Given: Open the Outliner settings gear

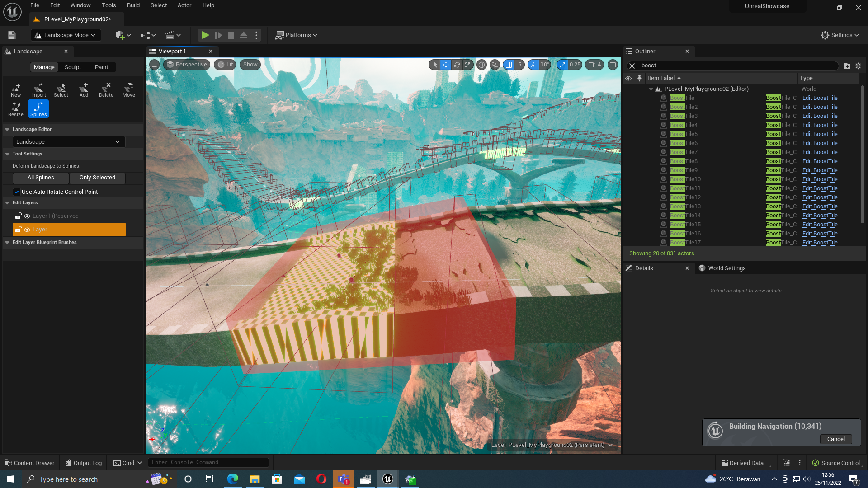Looking at the screenshot, I should tap(858, 66).
